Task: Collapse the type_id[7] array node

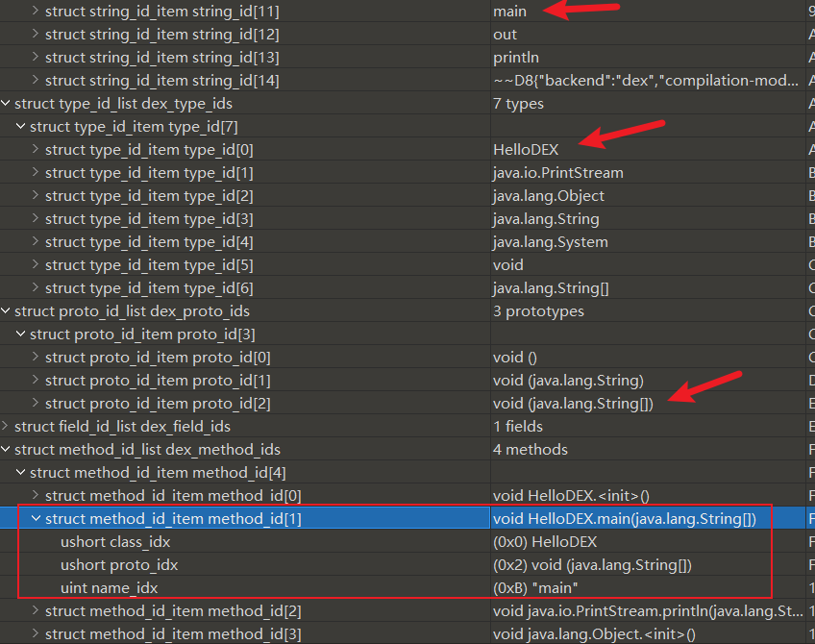Action: 21,127
